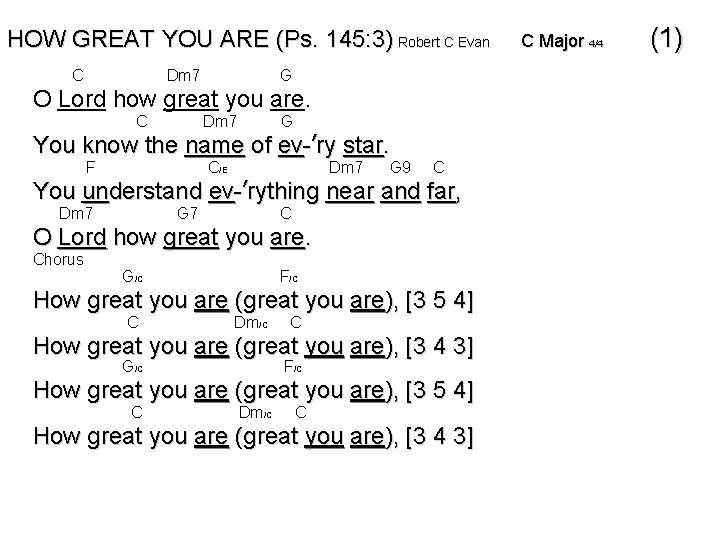Viewport: 720px width, 540px height.
Task: Click the slide number (1)
Action: pyautogui.click(x=666, y=39)
